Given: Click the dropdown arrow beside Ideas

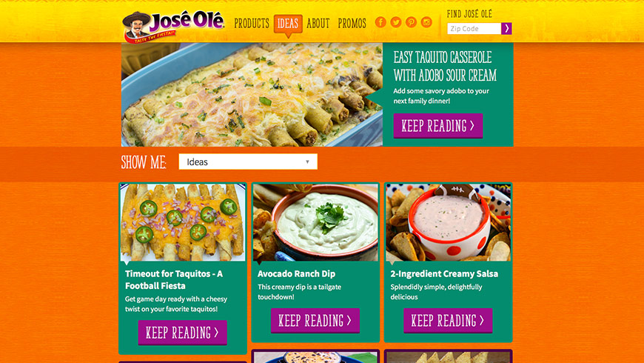Looking at the screenshot, I should [307, 162].
